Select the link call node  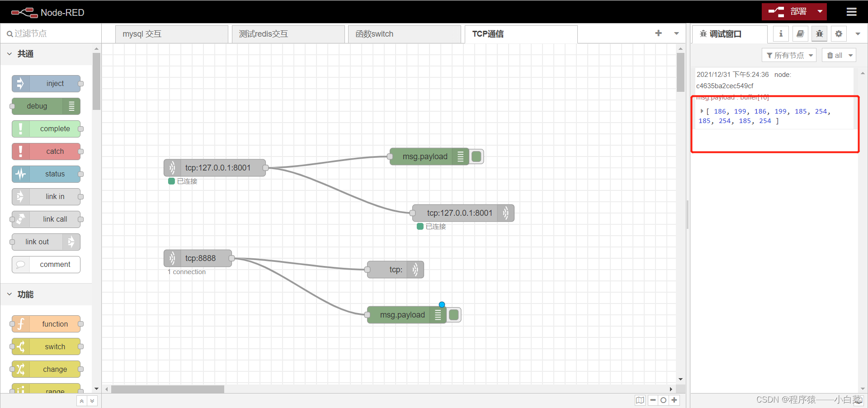tap(46, 219)
